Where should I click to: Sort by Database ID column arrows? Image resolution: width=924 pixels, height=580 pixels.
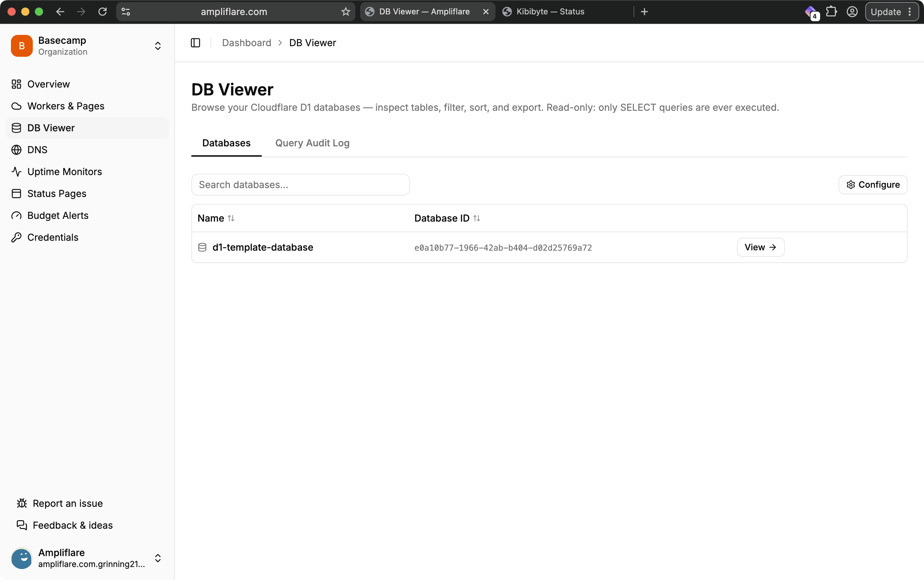coord(476,218)
